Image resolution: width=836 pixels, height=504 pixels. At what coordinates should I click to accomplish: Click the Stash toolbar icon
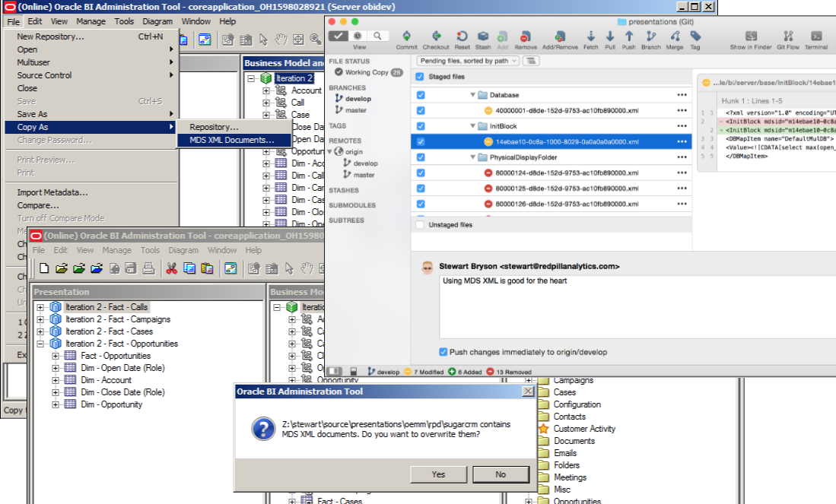click(x=483, y=36)
